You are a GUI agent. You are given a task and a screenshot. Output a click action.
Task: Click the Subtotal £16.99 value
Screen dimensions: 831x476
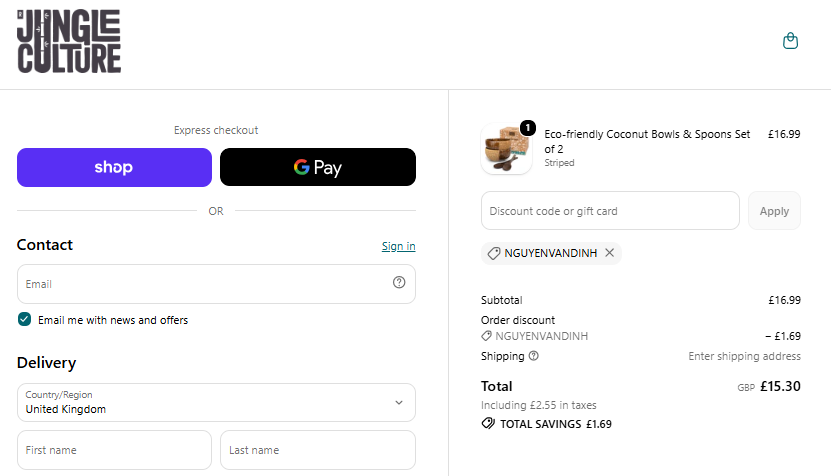point(784,300)
